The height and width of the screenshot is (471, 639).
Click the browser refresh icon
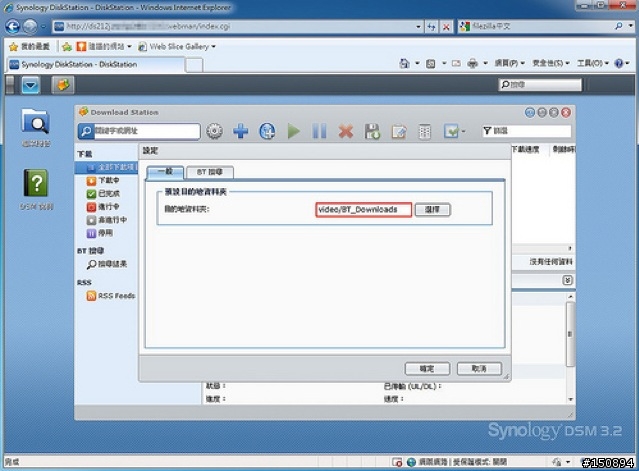click(431, 27)
